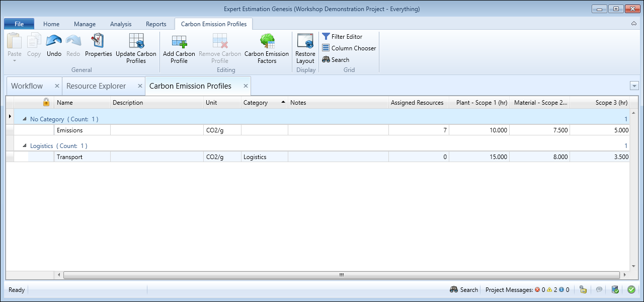Click Search in the status bar
644x302 pixels.
[x=463, y=290]
